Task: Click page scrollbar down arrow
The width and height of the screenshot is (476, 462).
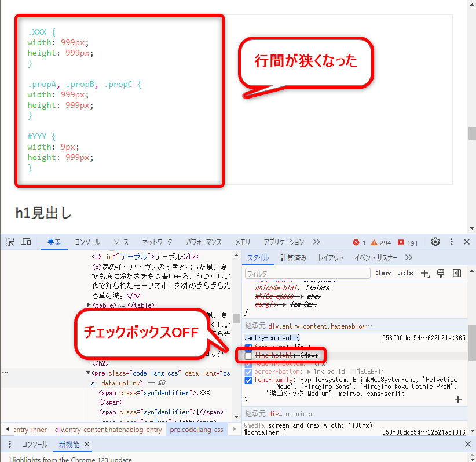Action: pos(472,228)
